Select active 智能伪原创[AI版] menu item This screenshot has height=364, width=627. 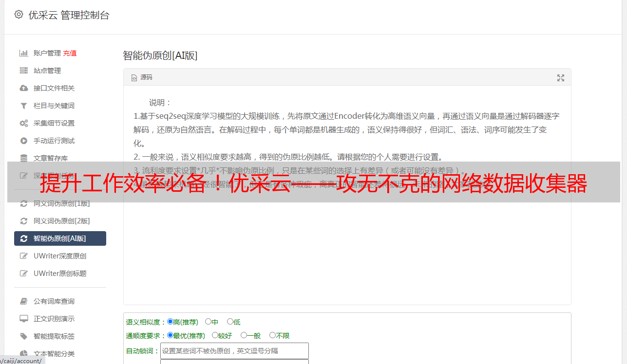60,238
